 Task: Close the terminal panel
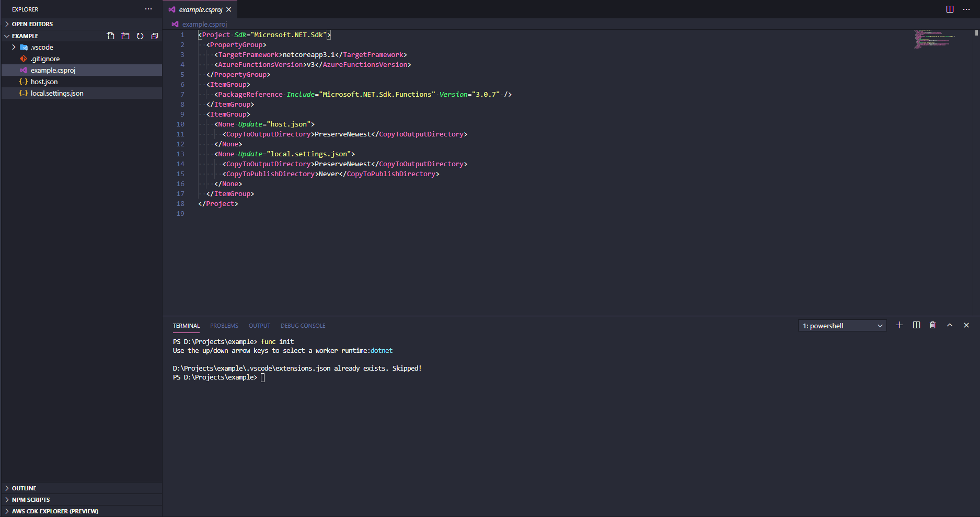click(x=966, y=325)
